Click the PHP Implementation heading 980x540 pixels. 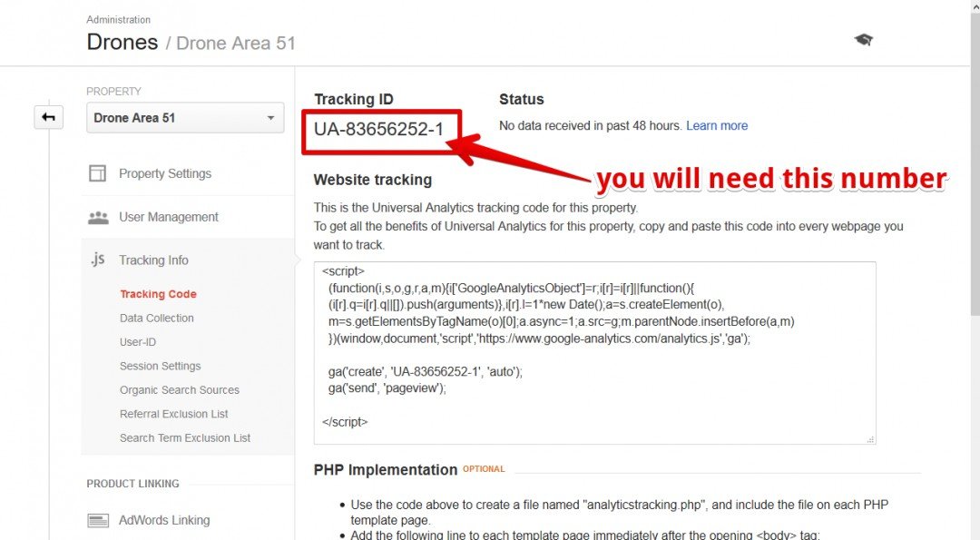click(386, 470)
